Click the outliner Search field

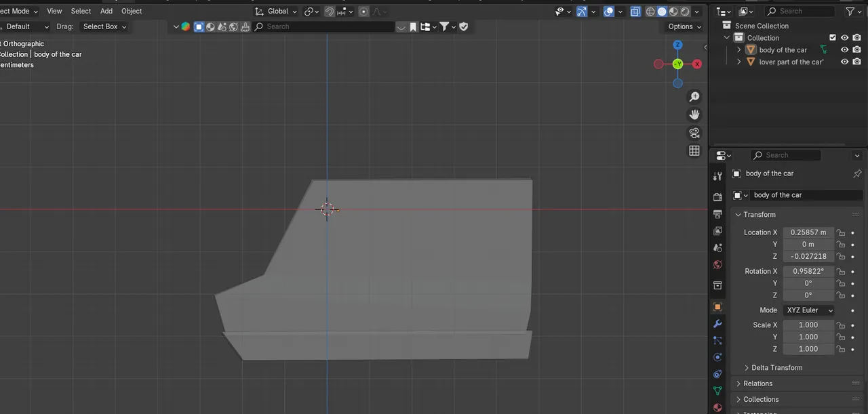[x=800, y=12]
